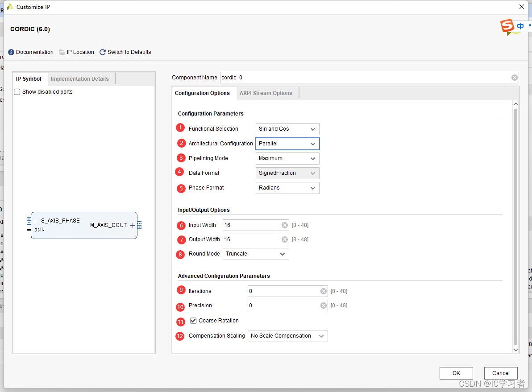The height and width of the screenshot is (392, 532).
Task: Expand the M_AXIS_DOUT port plus icon
Action: click(x=133, y=225)
